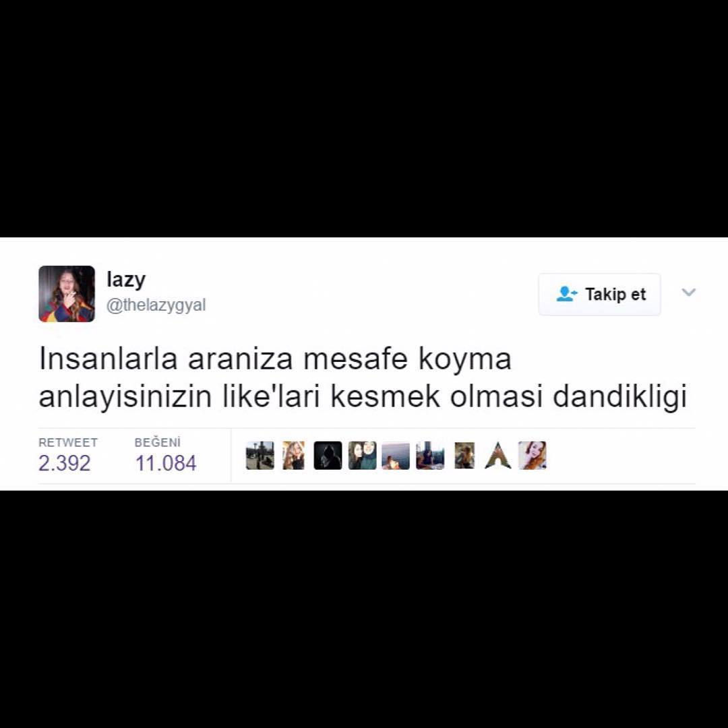Click the RETWEET label

(x=68, y=442)
